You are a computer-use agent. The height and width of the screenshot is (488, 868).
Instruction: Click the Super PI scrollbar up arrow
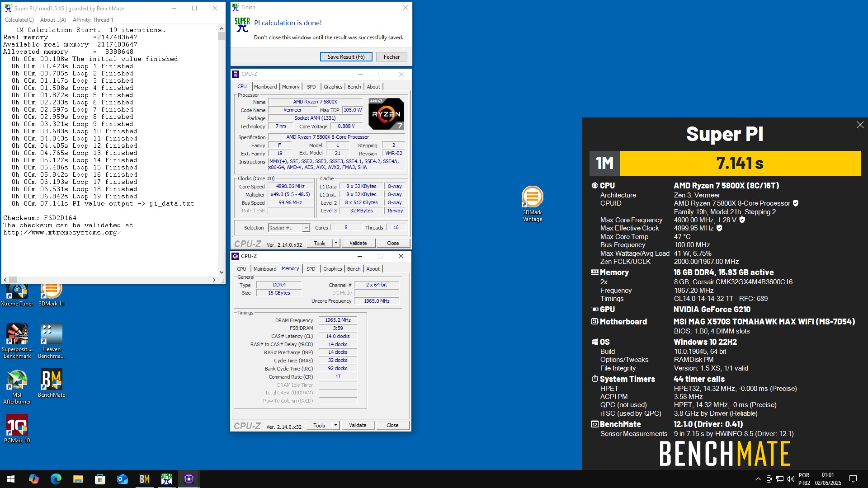click(x=222, y=28)
